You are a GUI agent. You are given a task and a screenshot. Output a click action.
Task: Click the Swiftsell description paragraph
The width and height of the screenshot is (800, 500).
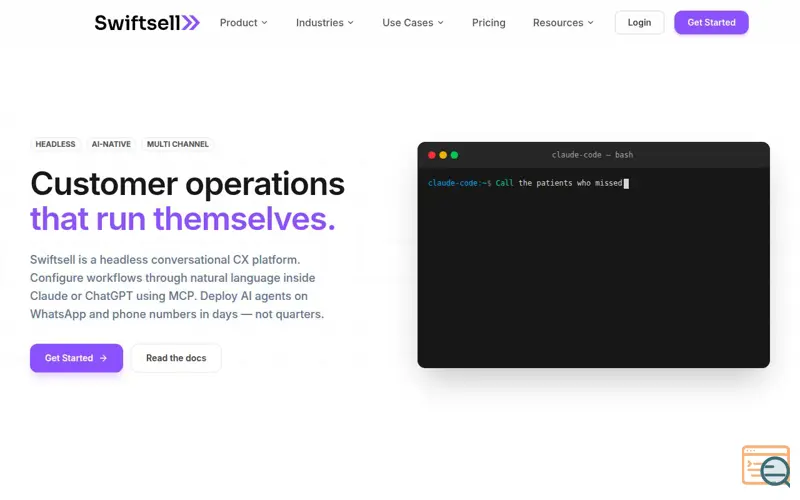(177, 287)
